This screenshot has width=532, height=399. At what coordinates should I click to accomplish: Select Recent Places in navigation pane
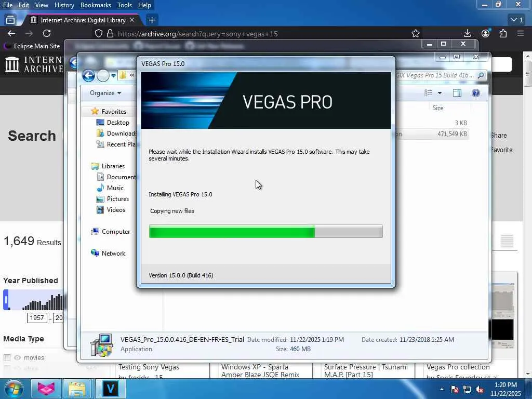click(x=116, y=144)
